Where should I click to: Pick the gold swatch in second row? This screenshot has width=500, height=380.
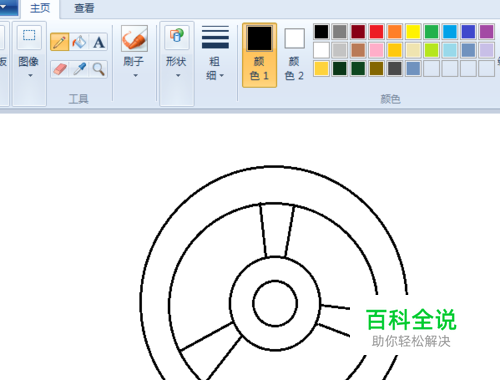pyautogui.click(x=395, y=50)
